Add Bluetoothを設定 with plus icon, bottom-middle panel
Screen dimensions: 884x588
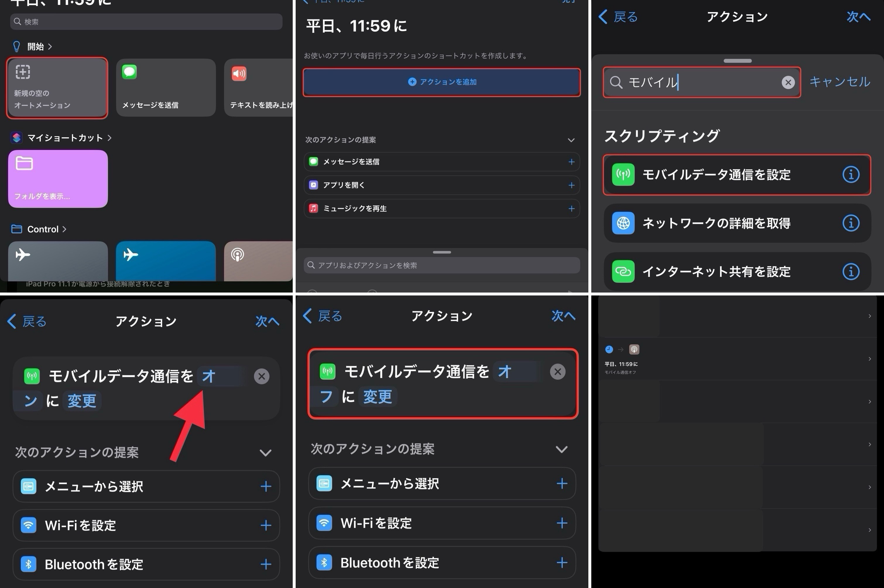pyautogui.click(x=561, y=563)
